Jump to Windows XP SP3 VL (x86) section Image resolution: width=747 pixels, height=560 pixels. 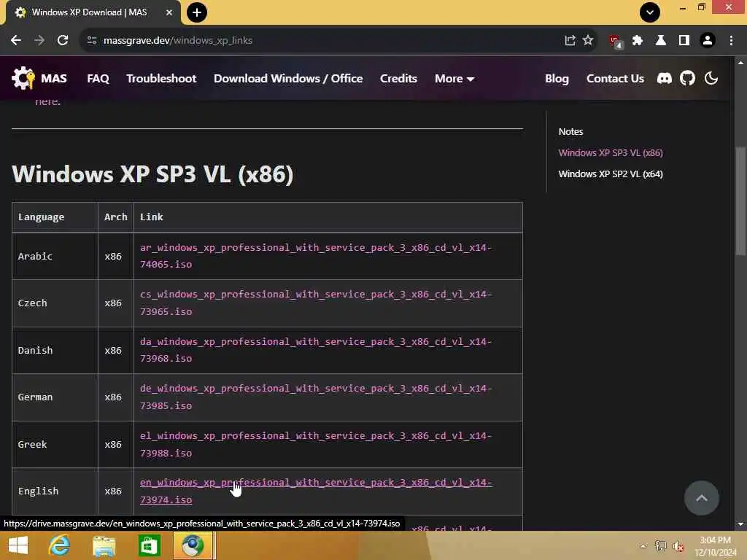click(x=611, y=153)
